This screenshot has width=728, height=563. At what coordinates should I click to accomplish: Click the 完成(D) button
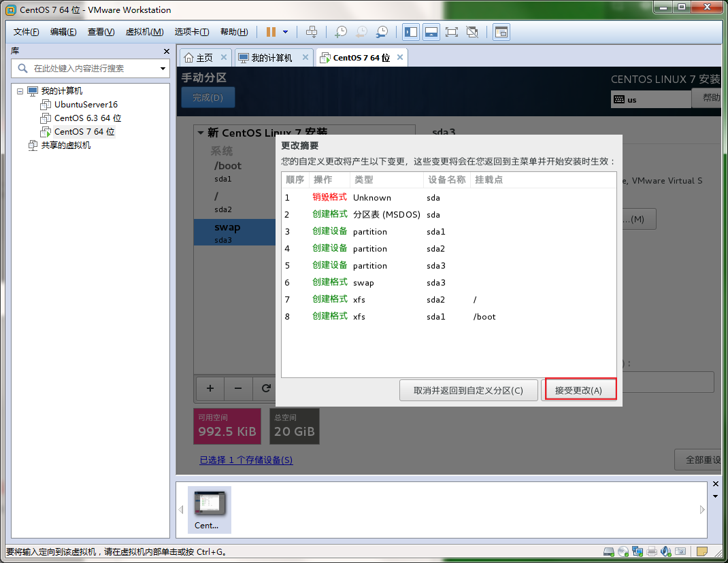pos(208,97)
